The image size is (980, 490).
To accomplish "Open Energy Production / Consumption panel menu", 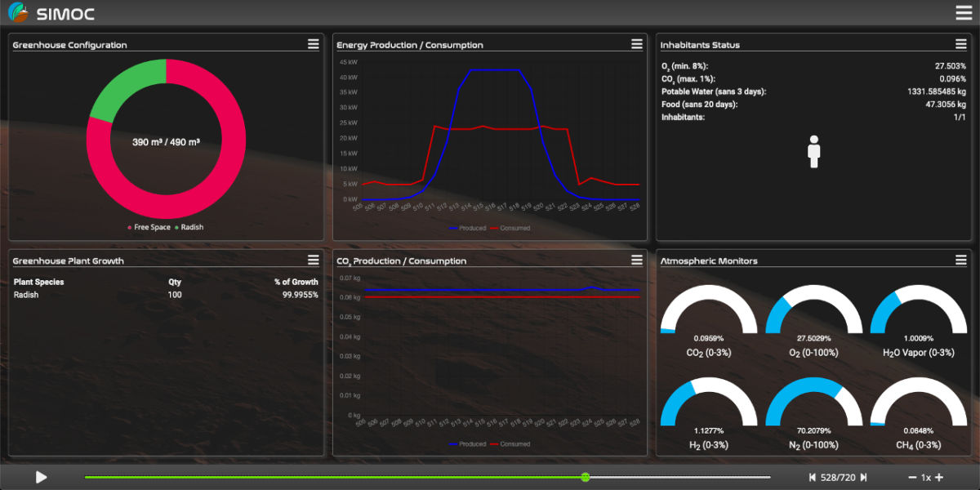I will point(637,44).
